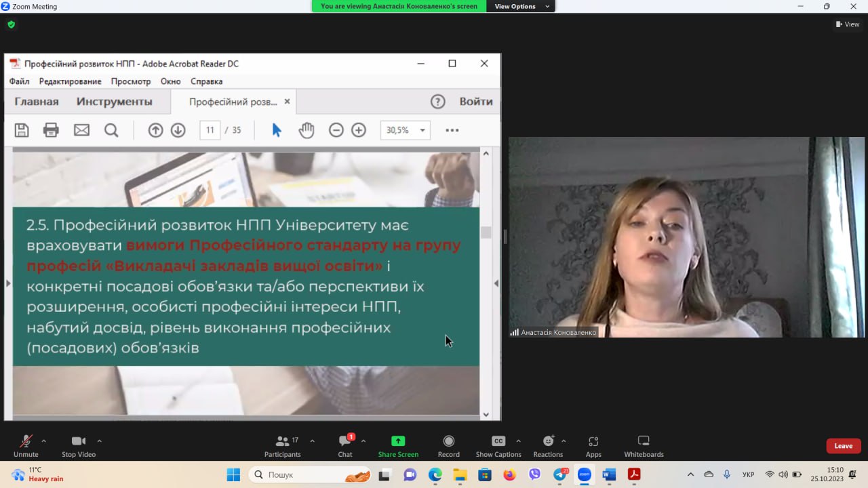Click the Save file icon in Acrobat toolbar

click(22, 130)
